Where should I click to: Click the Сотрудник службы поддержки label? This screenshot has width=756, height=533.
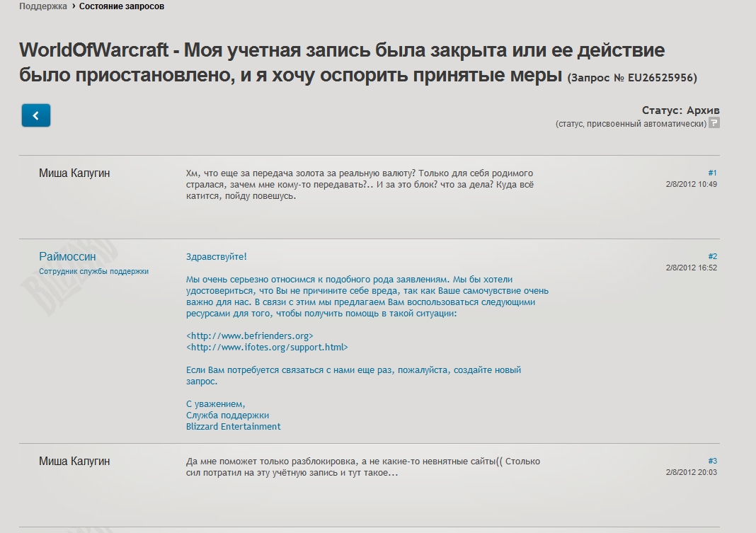click(93, 271)
